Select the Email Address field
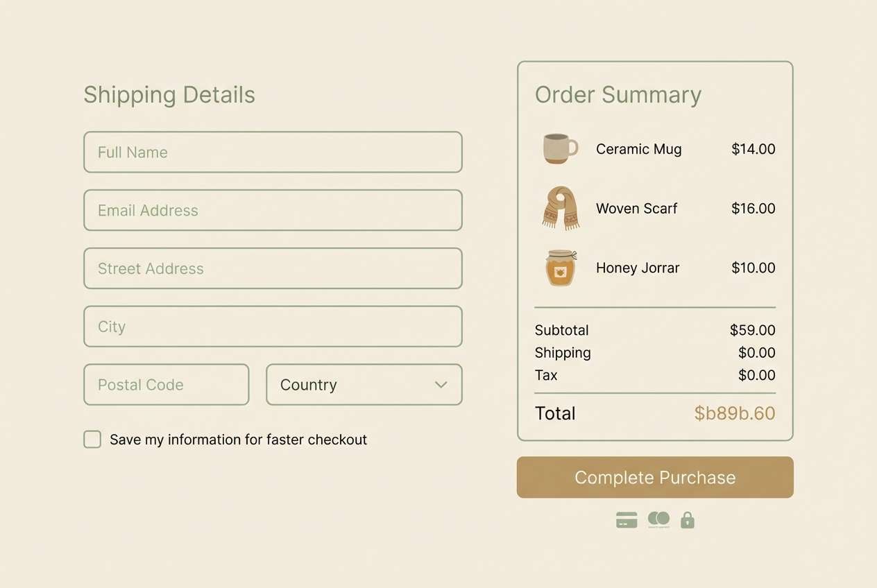 pos(273,210)
